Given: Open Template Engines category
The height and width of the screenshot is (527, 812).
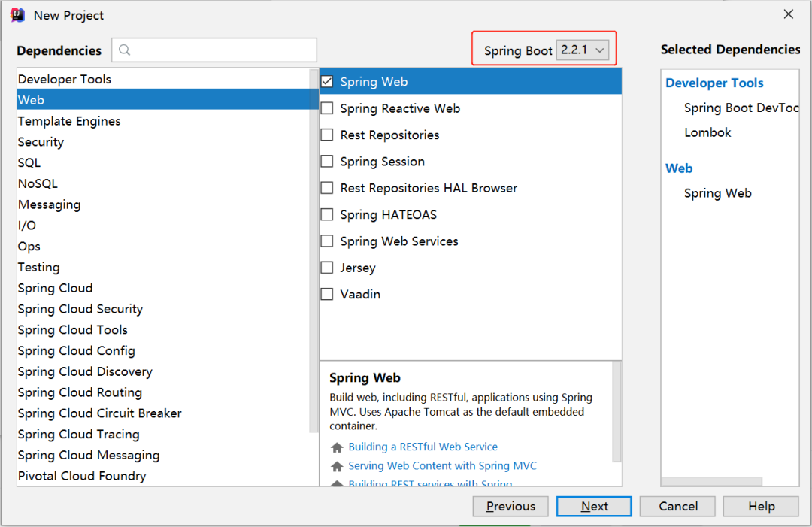Looking at the screenshot, I should coord(163,120).
